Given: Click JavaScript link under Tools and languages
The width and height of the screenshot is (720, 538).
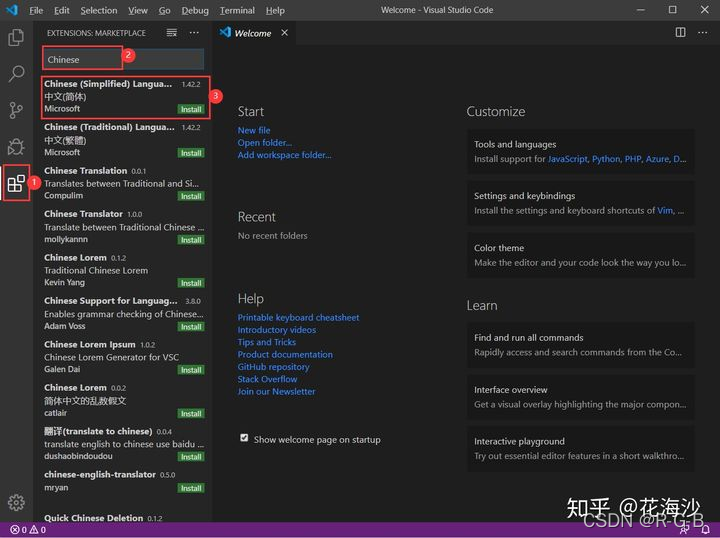Looking at the screenshot, I should pyautogui.click(x=568, y=159).
